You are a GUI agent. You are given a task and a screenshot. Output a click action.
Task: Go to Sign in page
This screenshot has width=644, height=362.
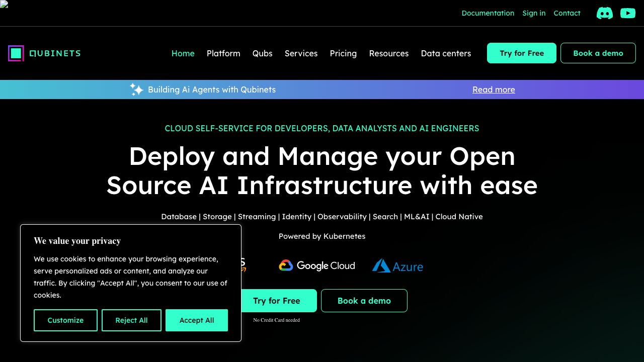click(534, 13)
